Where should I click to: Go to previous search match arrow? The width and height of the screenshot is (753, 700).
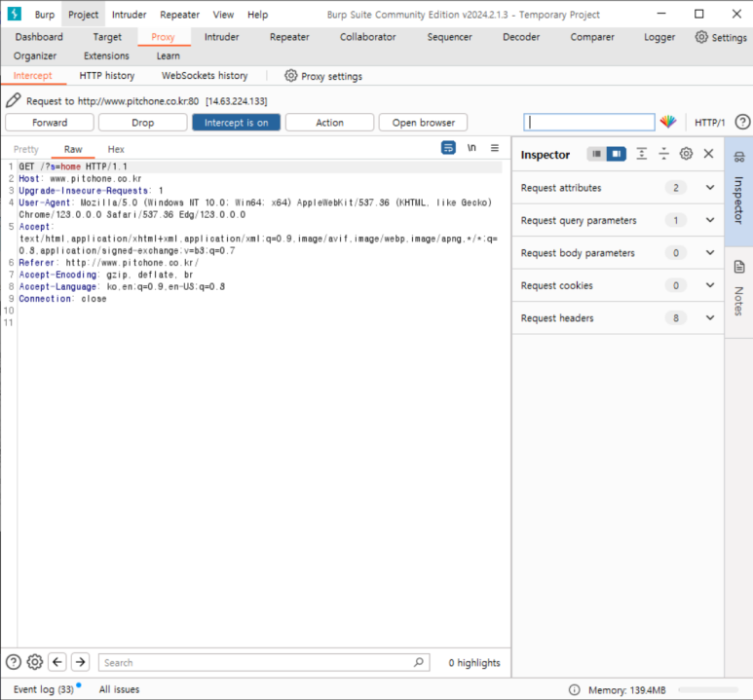[x=57, y=662]
